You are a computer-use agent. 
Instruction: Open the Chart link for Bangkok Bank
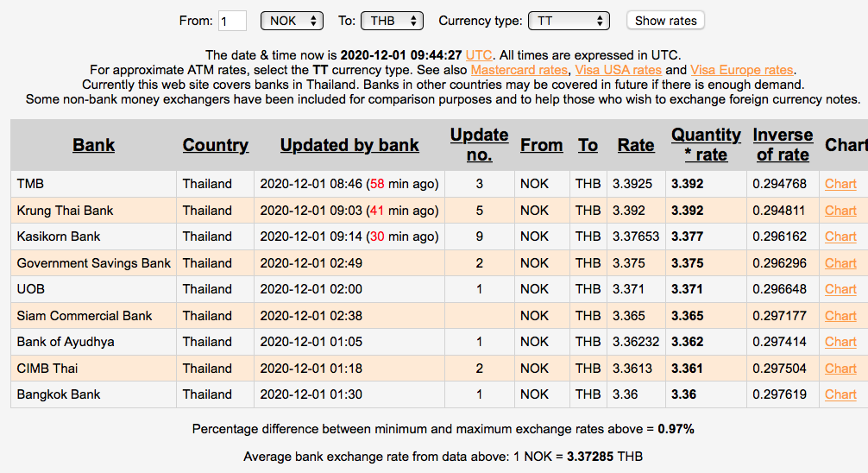pos(840,394)
